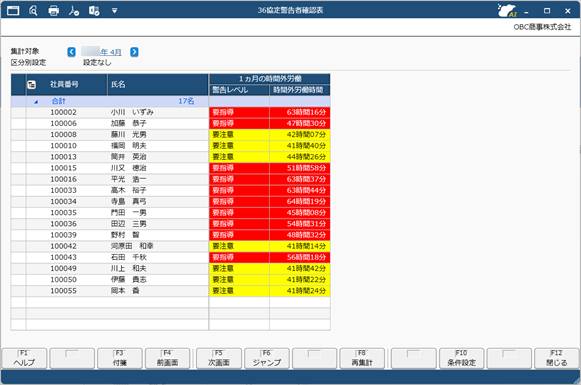Go to next month with right arrow
This screenshot has height=385, width=581.
(x=134, y=52)
